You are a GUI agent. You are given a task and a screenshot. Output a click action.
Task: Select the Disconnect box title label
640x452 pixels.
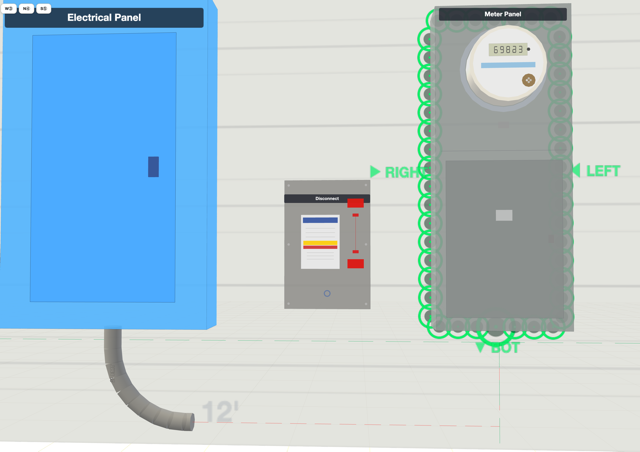pyautogui.click(x=327, y=198)
